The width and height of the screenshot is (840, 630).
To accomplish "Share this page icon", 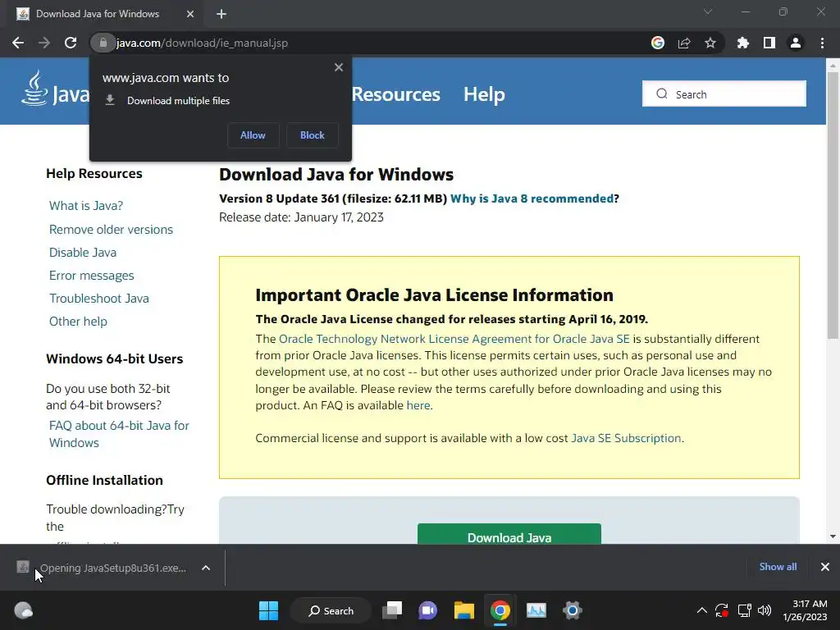I will [x=684, y=43].
